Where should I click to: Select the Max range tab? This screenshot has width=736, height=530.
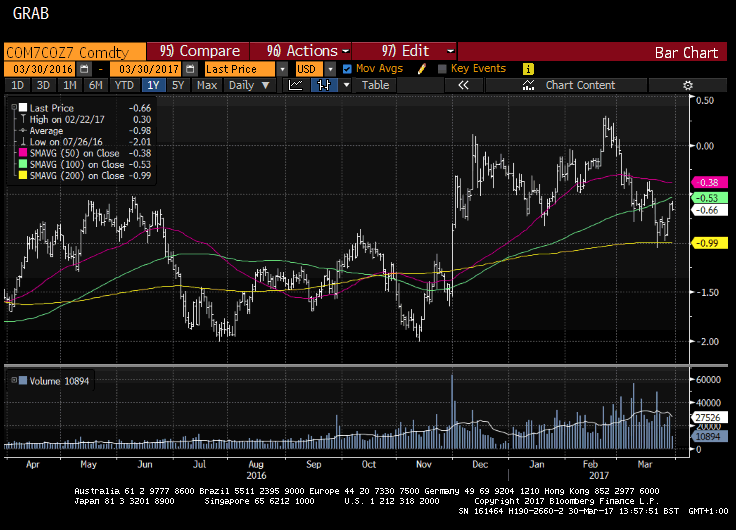point(207,85)
